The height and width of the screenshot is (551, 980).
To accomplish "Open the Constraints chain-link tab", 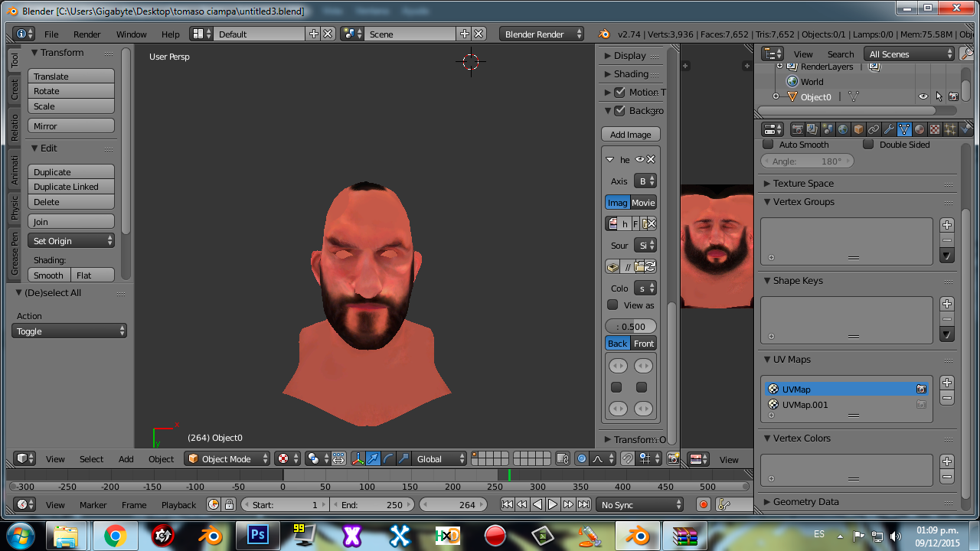I will [874, 129].
